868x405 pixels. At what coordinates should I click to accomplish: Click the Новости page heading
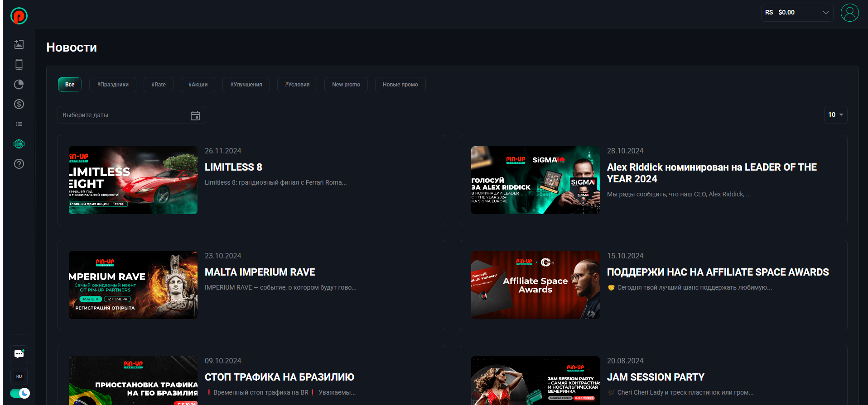click(x=72, y=48)
